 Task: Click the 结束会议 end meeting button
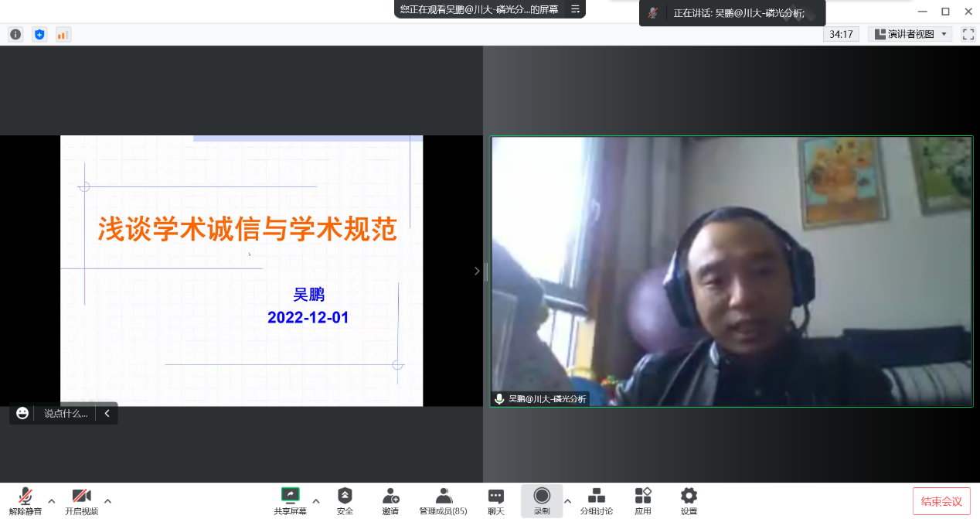[x=941, y=501]
